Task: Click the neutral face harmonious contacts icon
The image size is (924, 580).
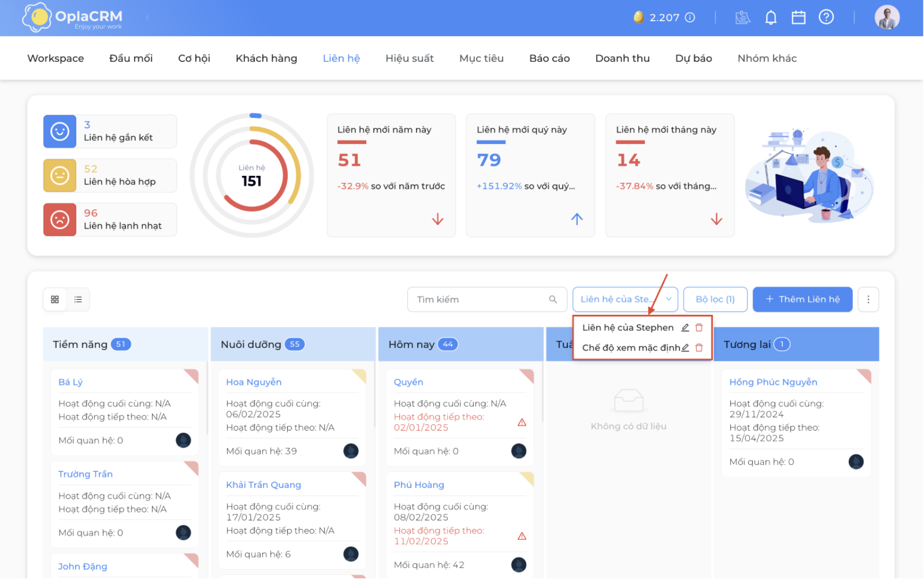Action: [60, 175]
